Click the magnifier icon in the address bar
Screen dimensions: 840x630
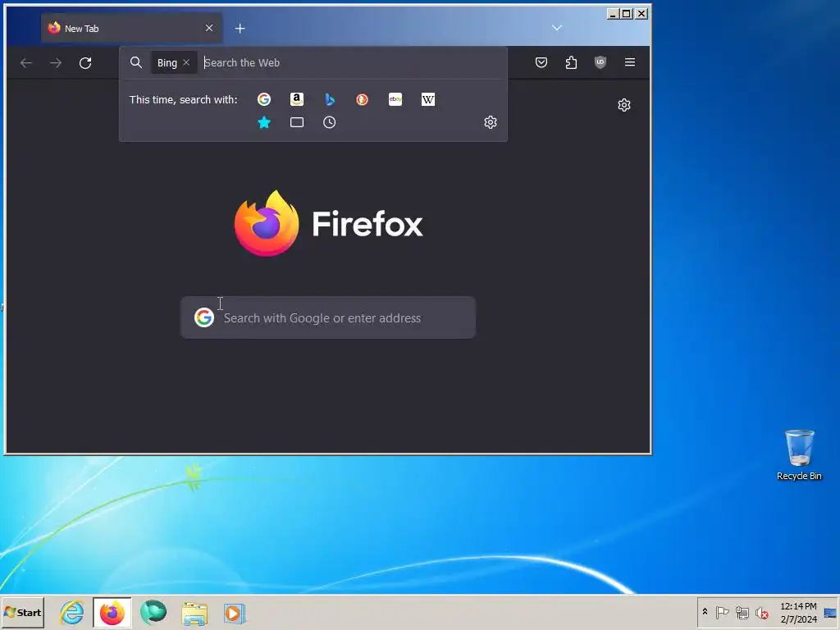(136, 62)
